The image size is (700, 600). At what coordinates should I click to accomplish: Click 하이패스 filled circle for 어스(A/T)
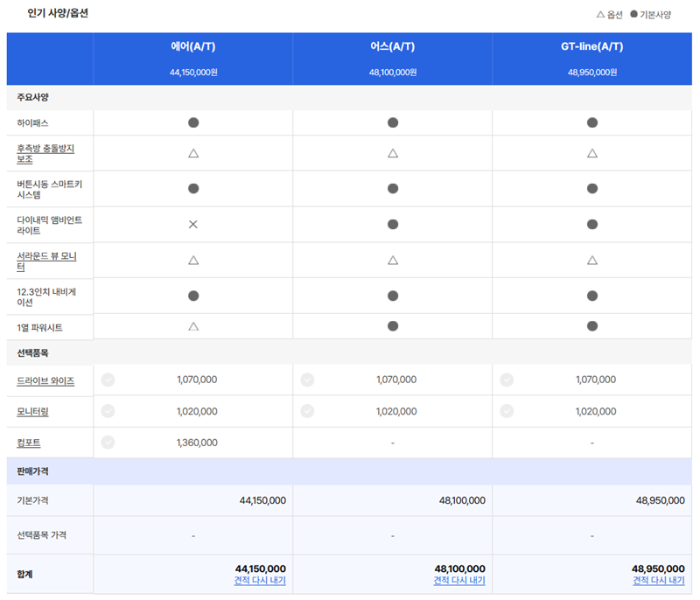pyautogui.click(x=393, y=122)
